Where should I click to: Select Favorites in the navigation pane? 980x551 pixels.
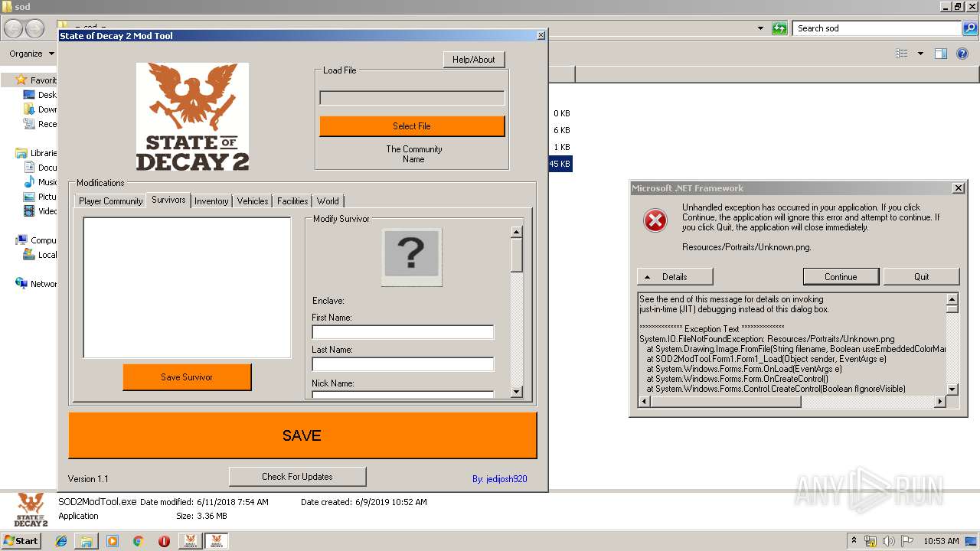pos(37,80)
